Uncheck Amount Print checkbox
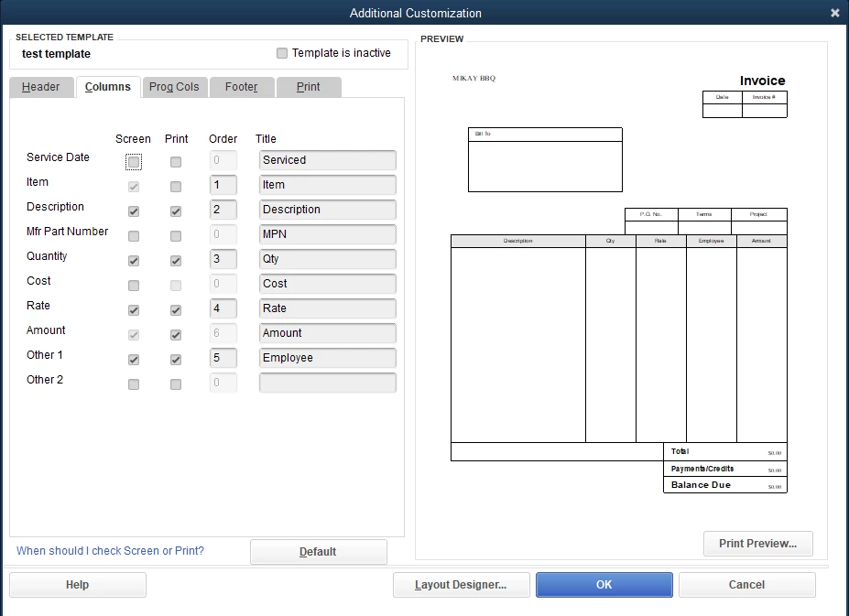 pos(176,335)
